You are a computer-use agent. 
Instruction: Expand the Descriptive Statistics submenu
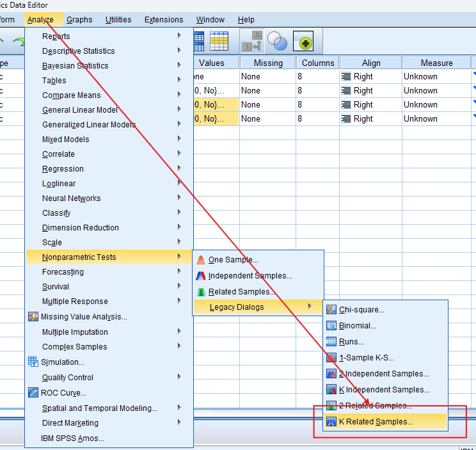pyautogui.click(x=79, y=51)
